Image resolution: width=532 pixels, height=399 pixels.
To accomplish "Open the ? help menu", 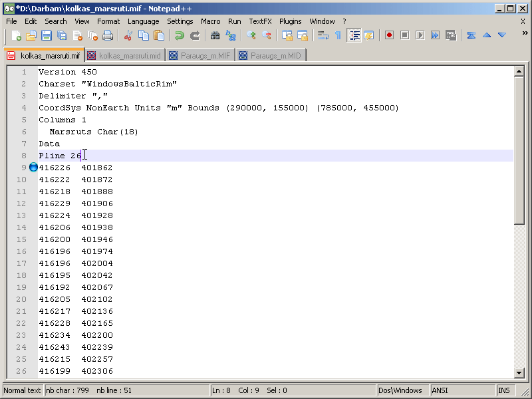I will point(344,21).
